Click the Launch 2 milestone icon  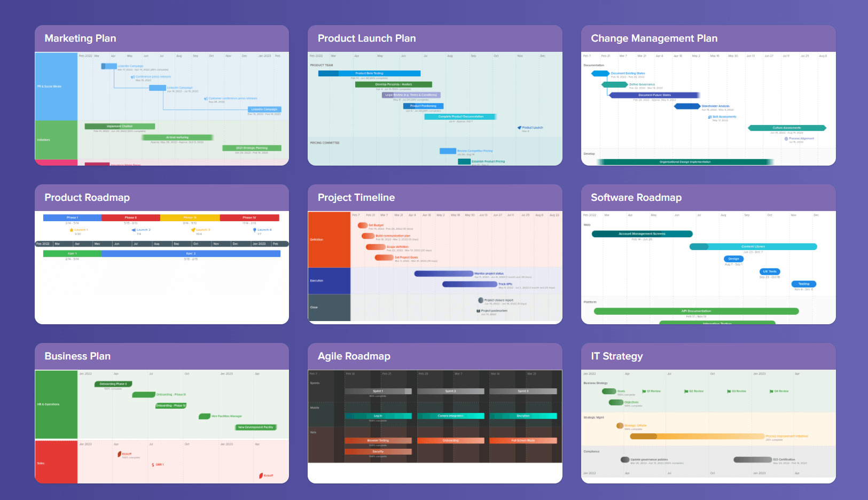pos(134,230)
